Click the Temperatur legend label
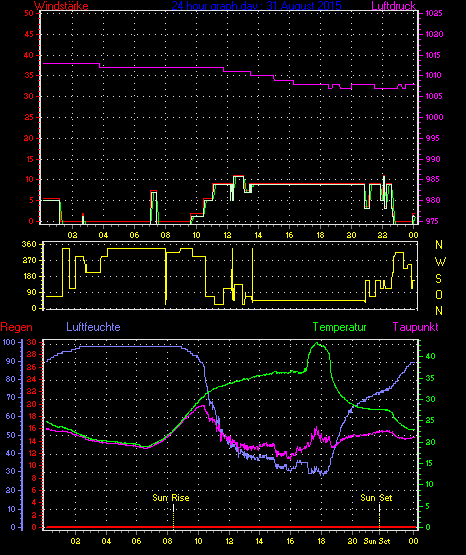The image size is (466, 555). pos(340,327)
